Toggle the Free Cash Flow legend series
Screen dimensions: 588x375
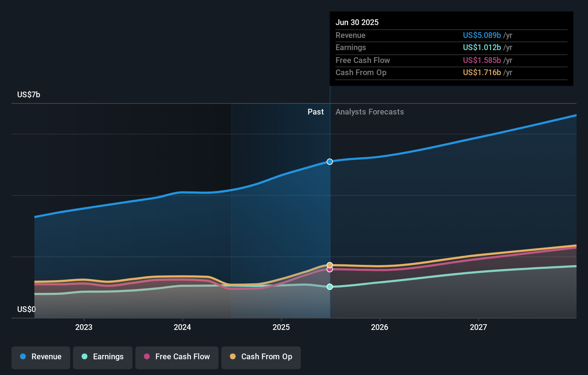click(x=177, y=357)
